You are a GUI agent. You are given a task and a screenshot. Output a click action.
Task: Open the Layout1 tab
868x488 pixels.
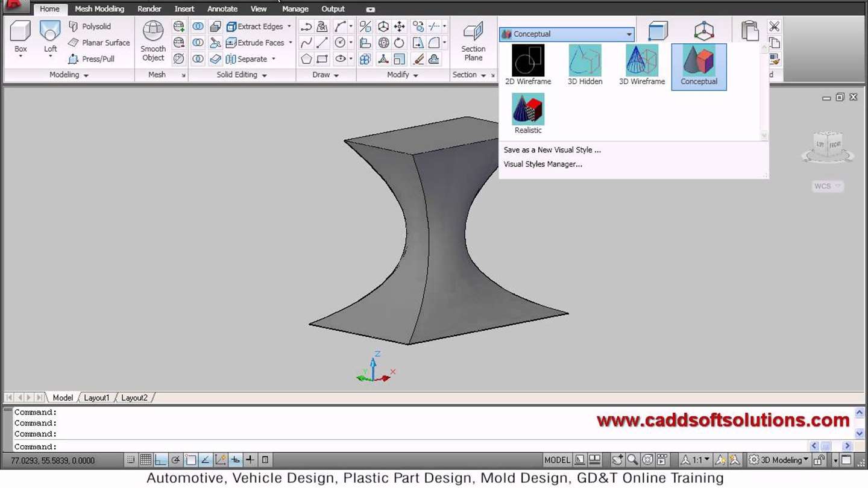tap(96, 398)
